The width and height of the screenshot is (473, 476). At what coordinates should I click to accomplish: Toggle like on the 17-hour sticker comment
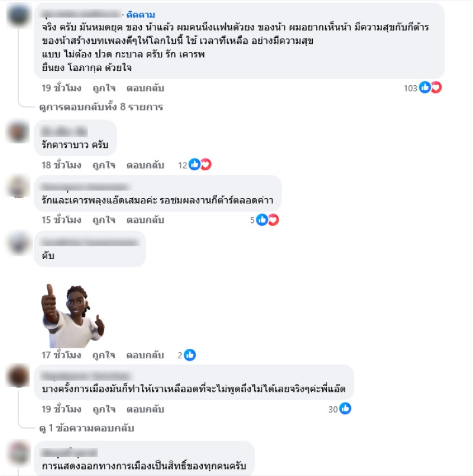click(104, 355)
